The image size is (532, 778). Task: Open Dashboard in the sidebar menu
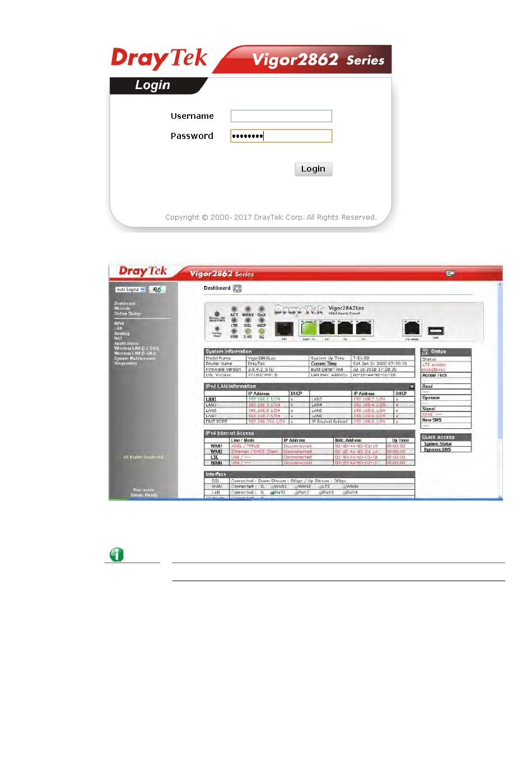pos(125,303)
